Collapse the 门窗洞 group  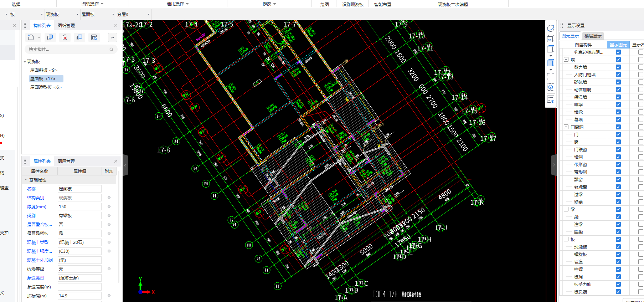[x=566, y=127]
